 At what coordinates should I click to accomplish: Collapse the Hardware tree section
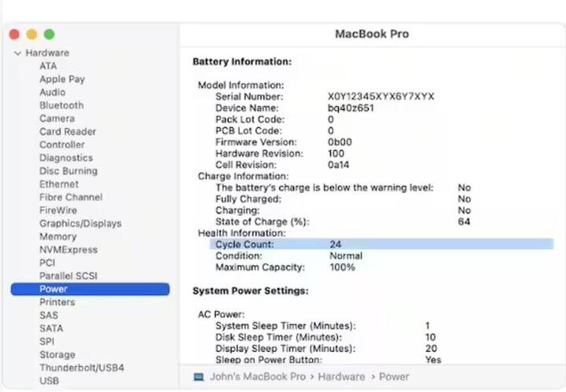click(17, 53)
